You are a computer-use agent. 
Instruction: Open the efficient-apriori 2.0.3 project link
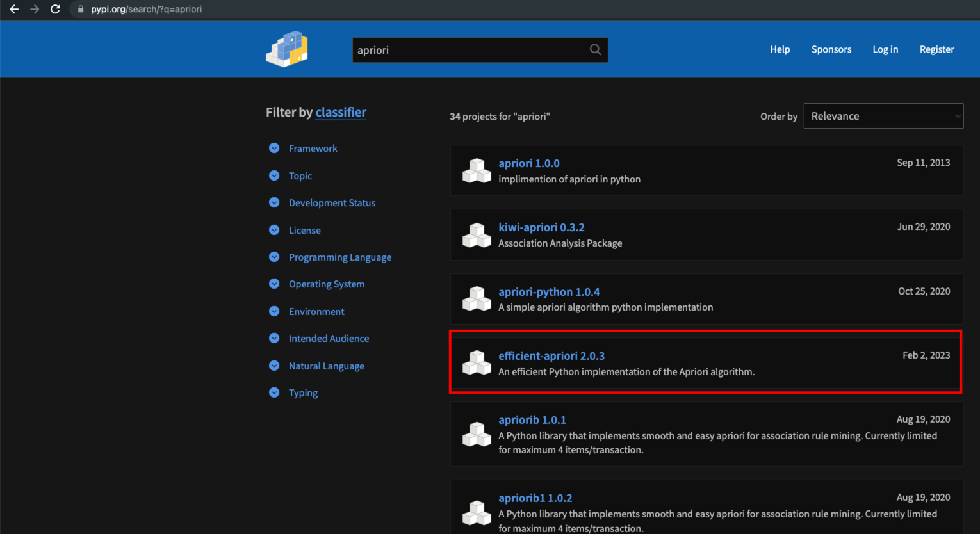[x=551, y=356]
